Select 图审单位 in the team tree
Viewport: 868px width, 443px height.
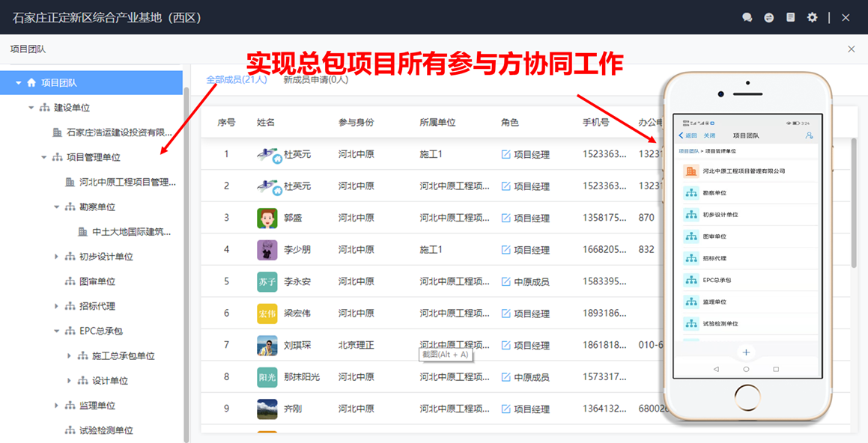[x=97, y=281]
